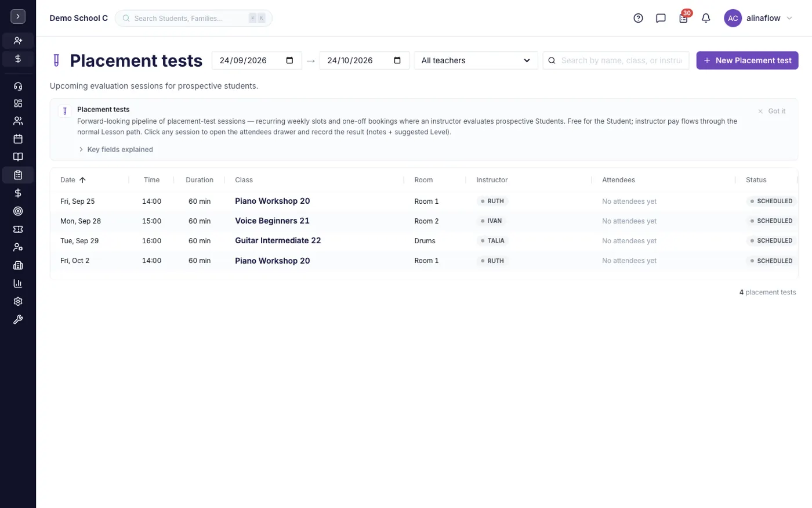Open the alinaflow account menu chevron
Viewport: 812px width, 508px height.
(x=789, y=18)
